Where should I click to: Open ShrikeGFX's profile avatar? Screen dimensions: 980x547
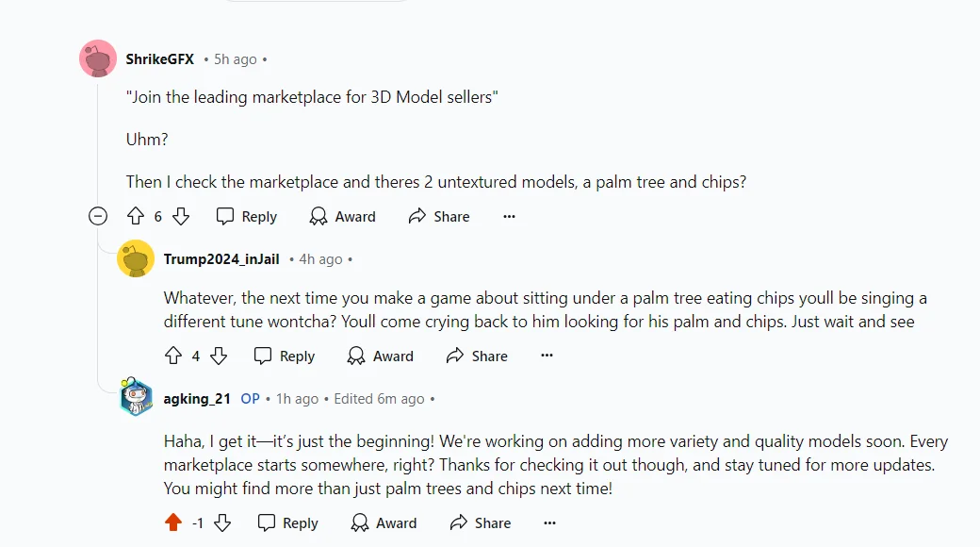(x=98, y=58)
